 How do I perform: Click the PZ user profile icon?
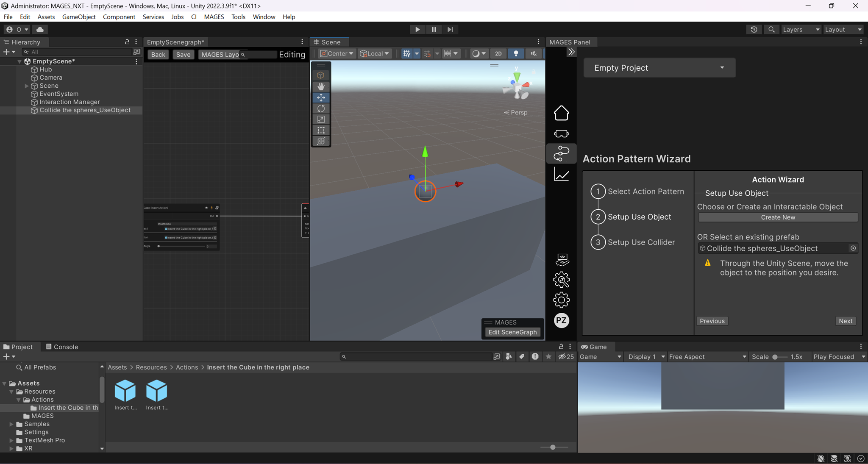561,320
